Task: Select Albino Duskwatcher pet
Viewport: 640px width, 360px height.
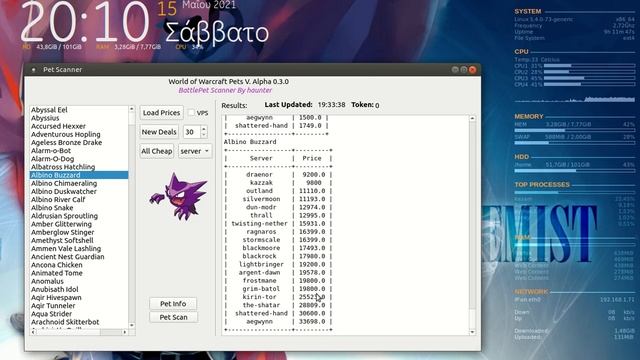Action: [x=79, y=191]
